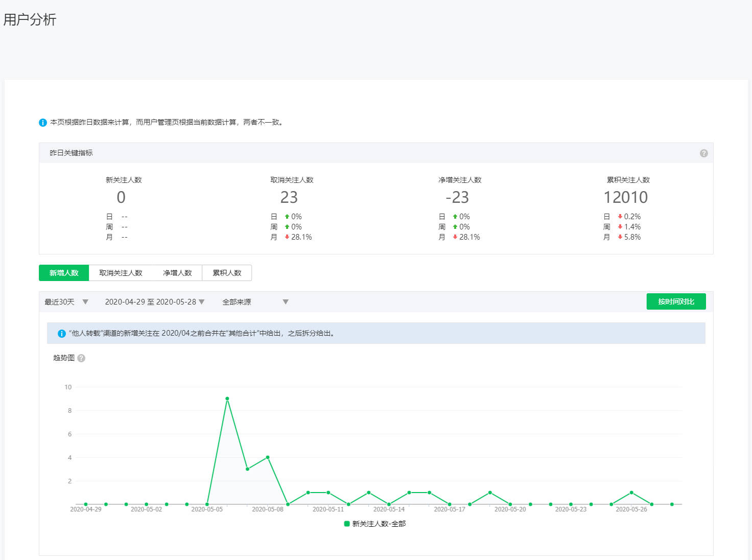Click the 2020-04-29 axis label
Screen dimensions: 752x560
86,509
